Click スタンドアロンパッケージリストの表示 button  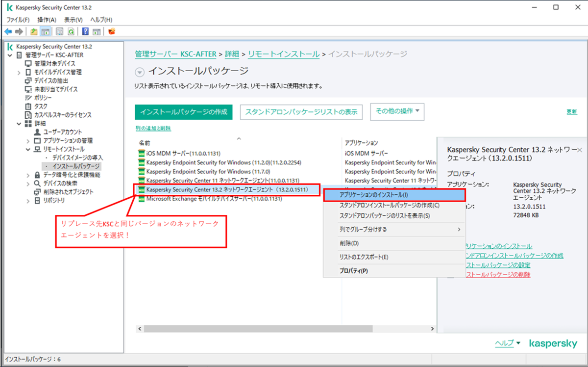(x=301, y=112)
